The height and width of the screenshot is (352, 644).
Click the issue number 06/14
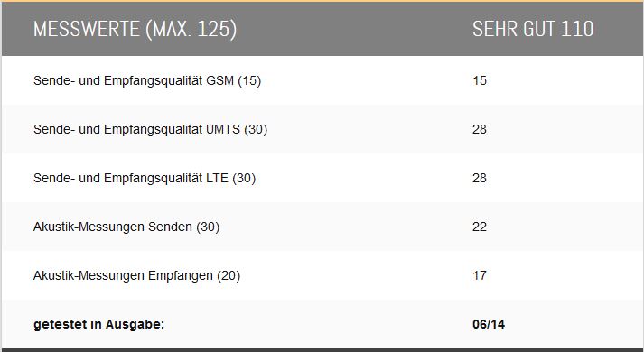pos(489,325)
